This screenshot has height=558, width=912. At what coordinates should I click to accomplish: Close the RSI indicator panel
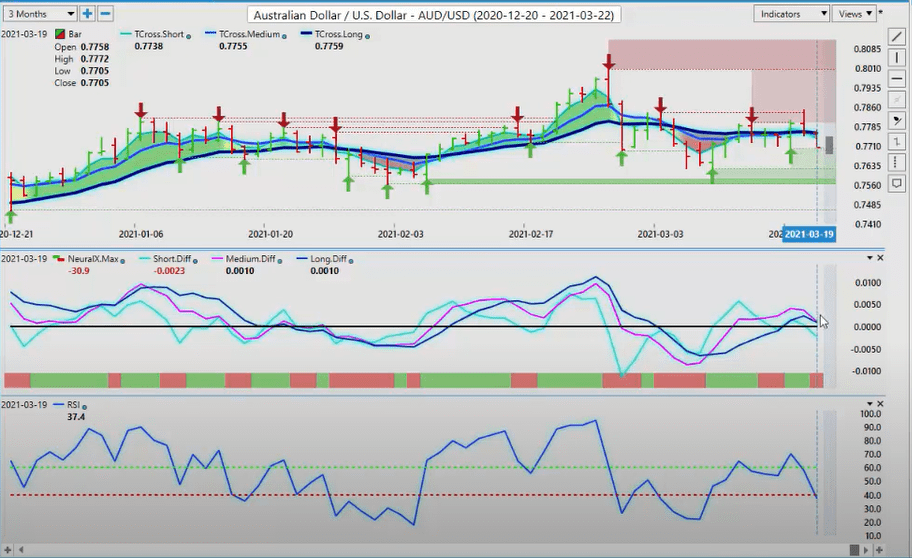pos(880,403)
